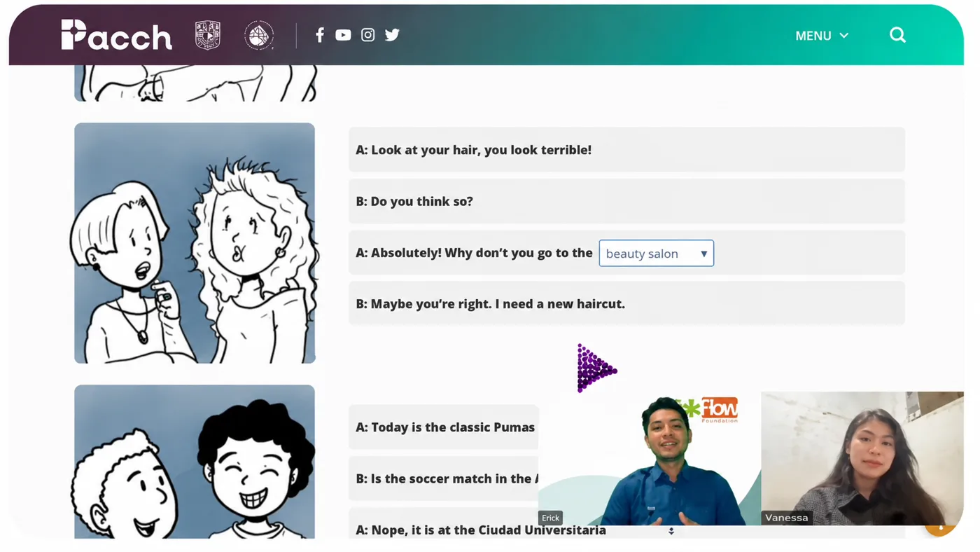
Task: Open the Twitter profile icon
Action: click(x=392, y=35)
